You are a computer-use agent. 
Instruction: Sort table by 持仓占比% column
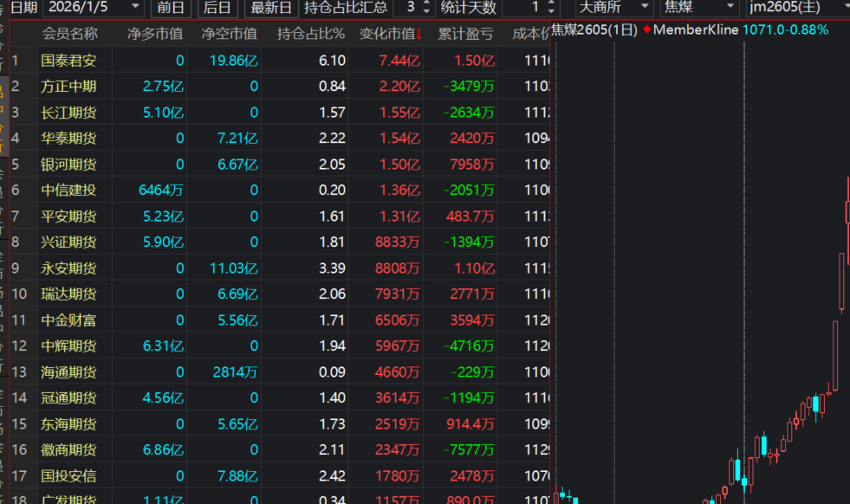pos(310,35)
